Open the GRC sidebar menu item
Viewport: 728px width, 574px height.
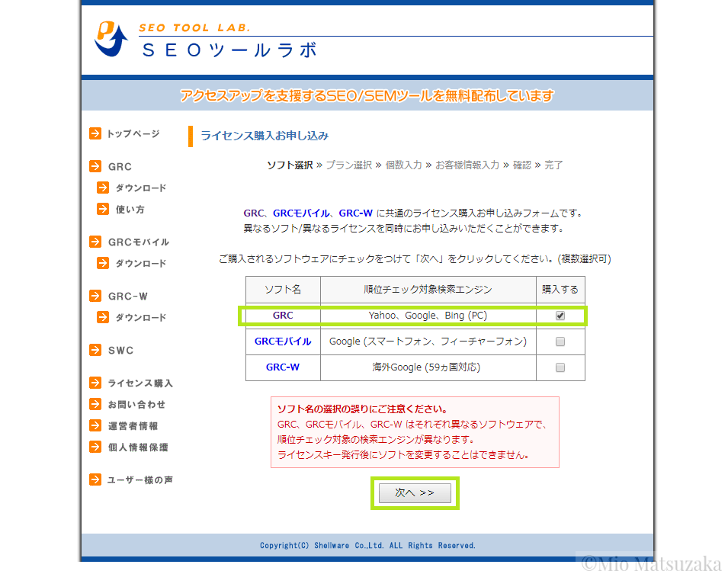point(120,167)
